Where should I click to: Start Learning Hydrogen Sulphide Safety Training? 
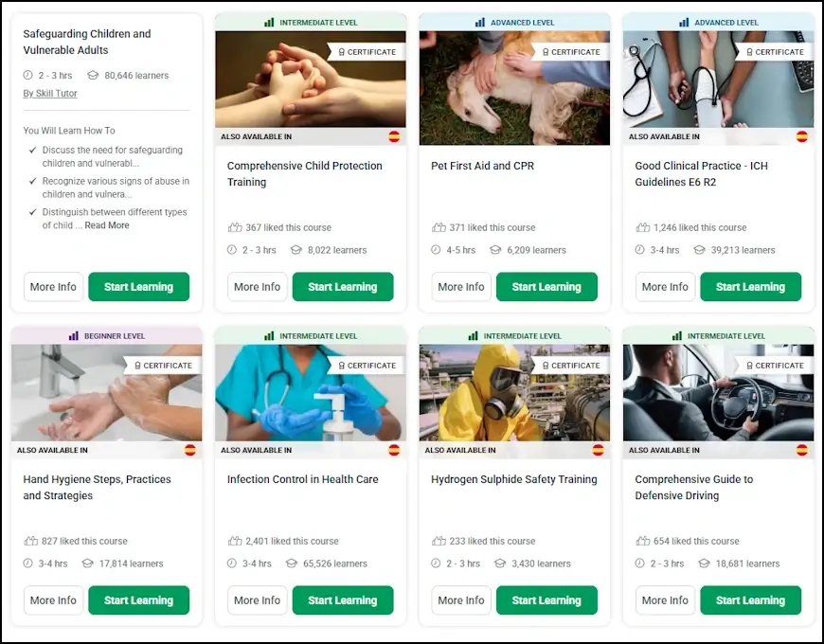[x=546, y=600]
